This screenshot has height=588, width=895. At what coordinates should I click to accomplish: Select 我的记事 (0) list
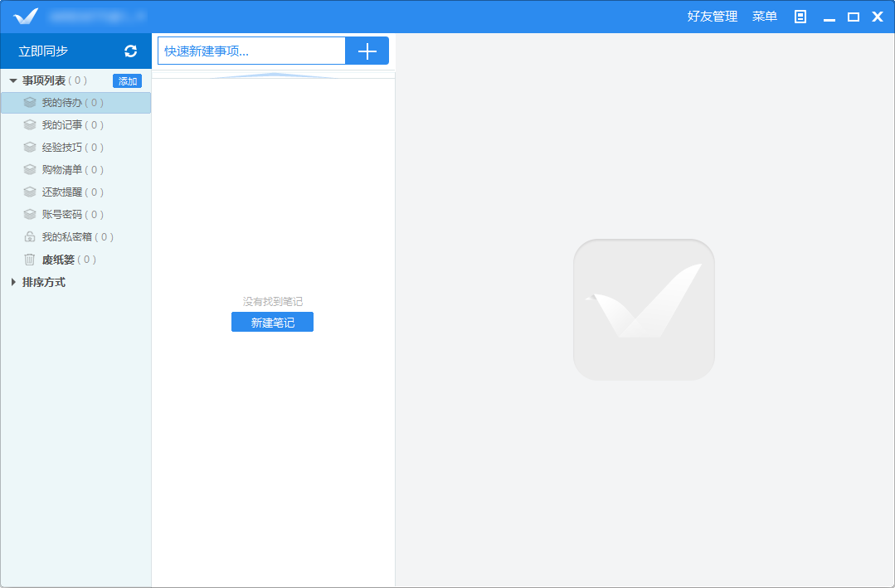[76, 125]
